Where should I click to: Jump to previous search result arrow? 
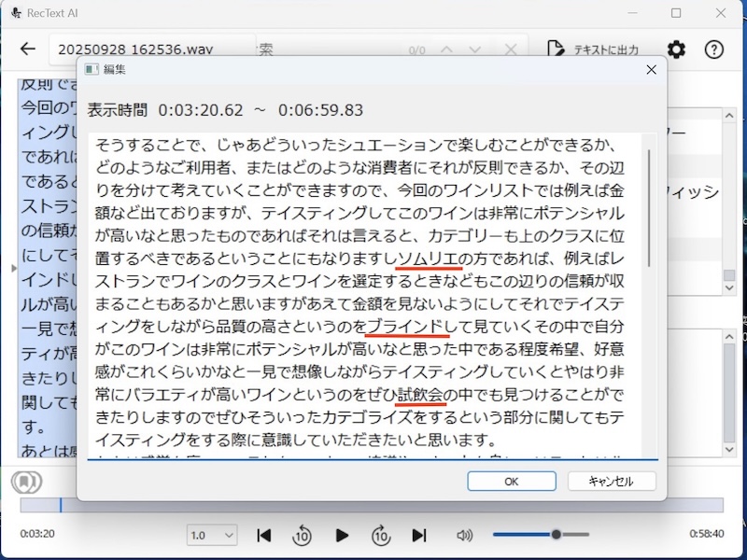pos(447,49)
